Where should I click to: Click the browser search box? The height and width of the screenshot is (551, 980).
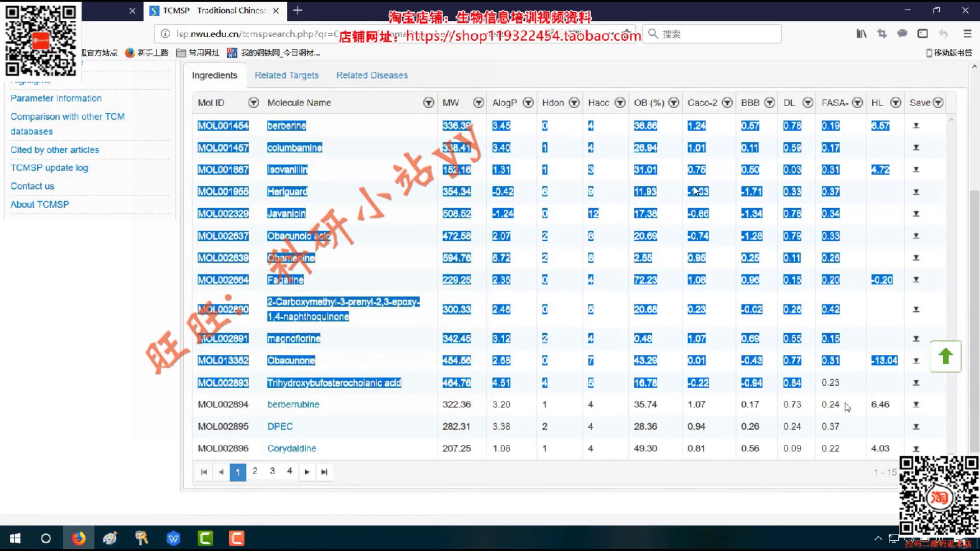tap(712, 34)
